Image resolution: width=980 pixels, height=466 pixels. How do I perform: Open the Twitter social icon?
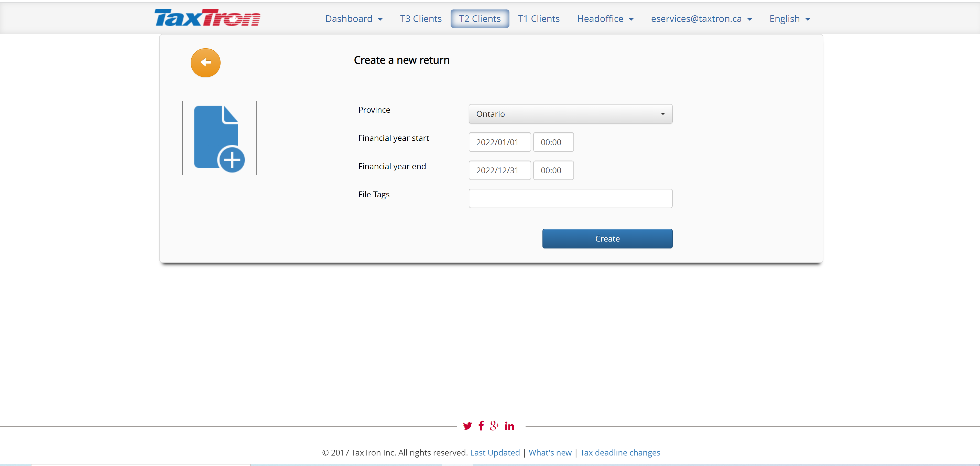point(467,426)
